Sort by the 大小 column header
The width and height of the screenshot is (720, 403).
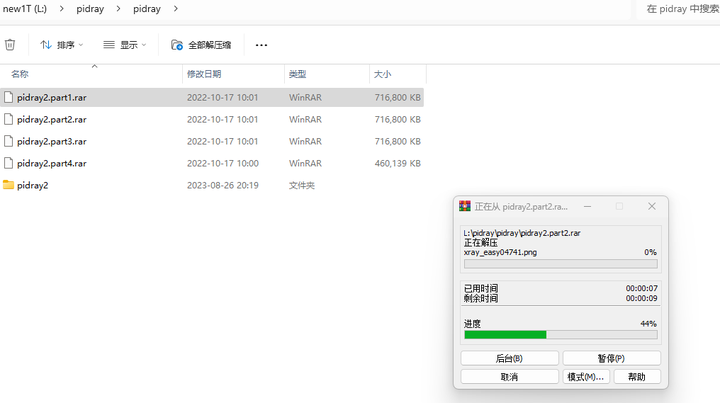pyautogui.click(x=382, y=74)
